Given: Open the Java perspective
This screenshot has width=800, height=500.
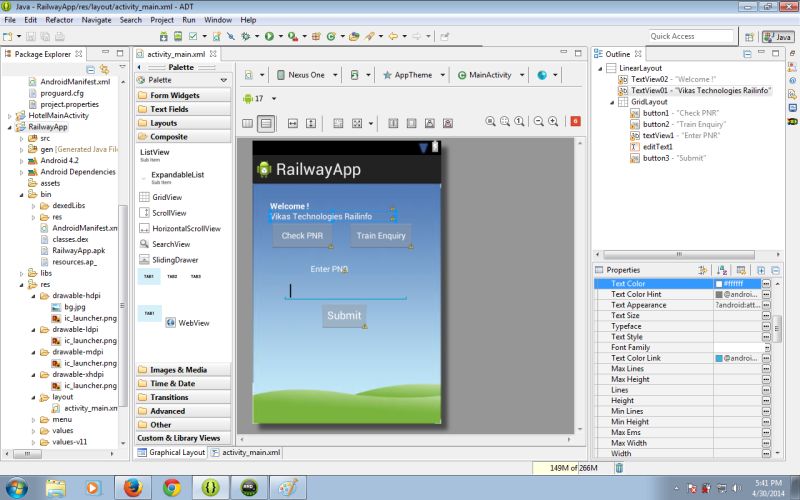Looking at the screenshot, I should tap(778, 37).
